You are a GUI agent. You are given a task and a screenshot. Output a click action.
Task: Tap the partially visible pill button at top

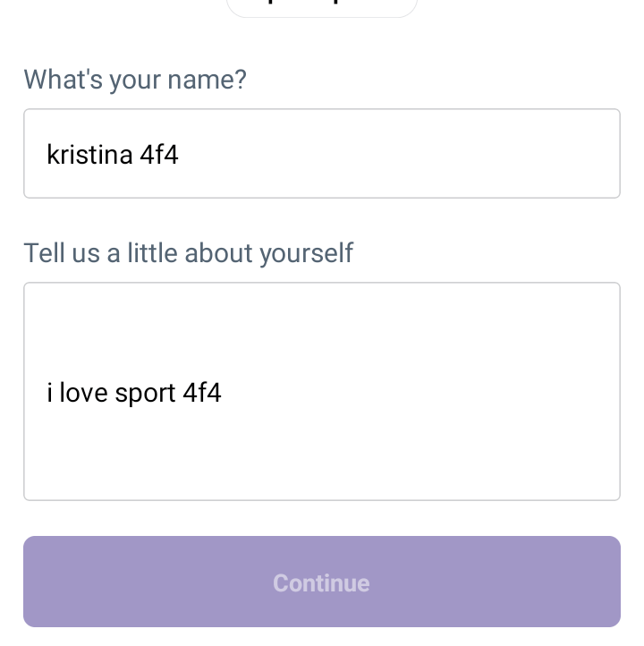[321, 7]
